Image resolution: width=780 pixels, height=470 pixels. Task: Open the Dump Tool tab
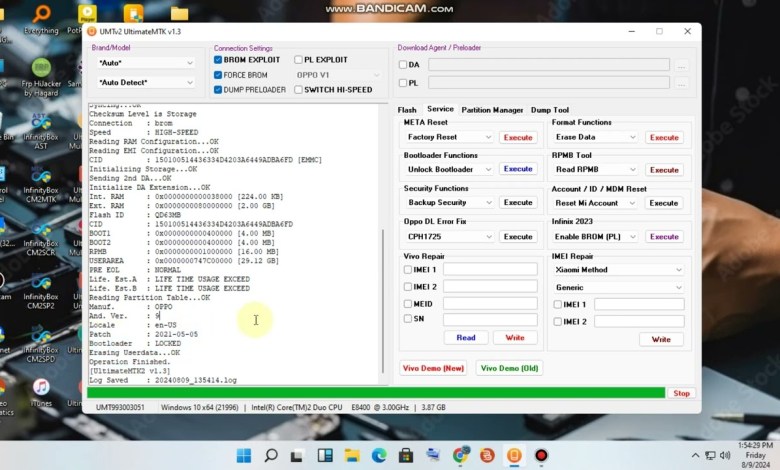click(x=550, y=110)
